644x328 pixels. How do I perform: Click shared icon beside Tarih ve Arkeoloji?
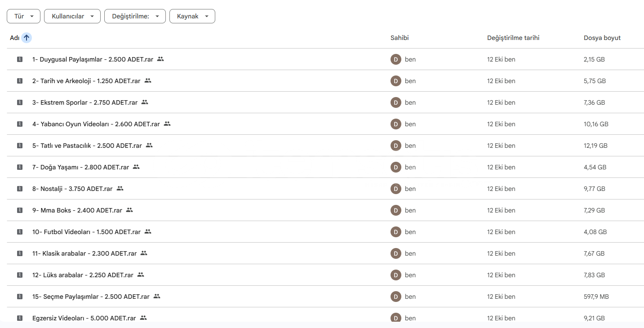pyautogui.click(x=148, y=81)
